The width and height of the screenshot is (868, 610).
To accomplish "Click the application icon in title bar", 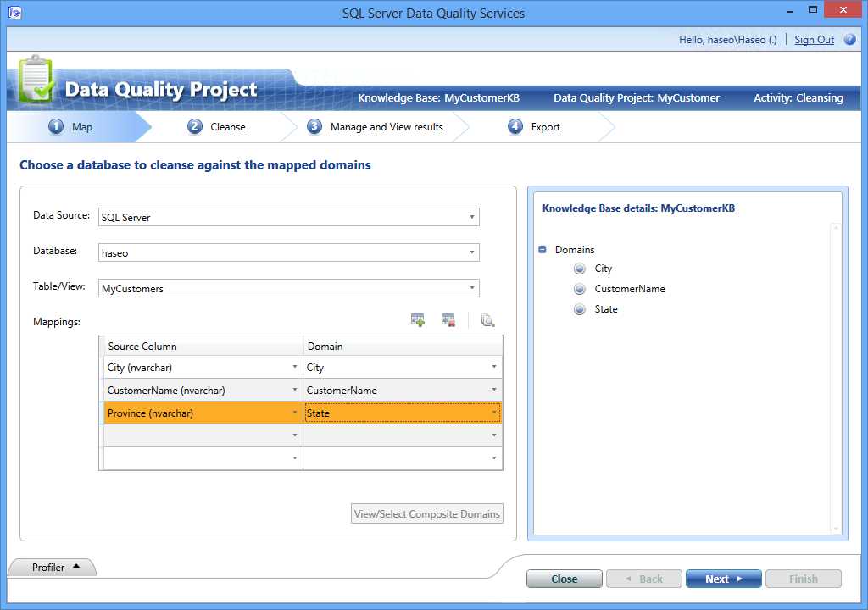I will click(15, 12).
